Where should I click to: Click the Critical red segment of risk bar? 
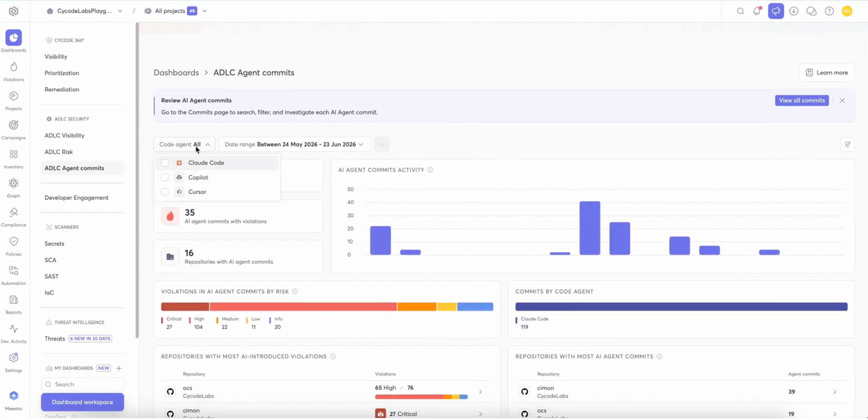click(185, 307)
